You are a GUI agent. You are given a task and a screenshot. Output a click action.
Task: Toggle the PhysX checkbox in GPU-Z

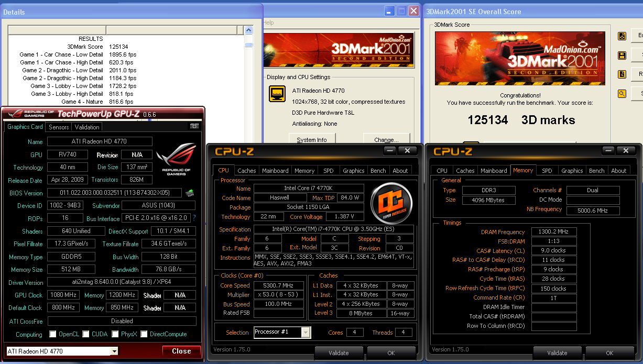coord(114,334)
